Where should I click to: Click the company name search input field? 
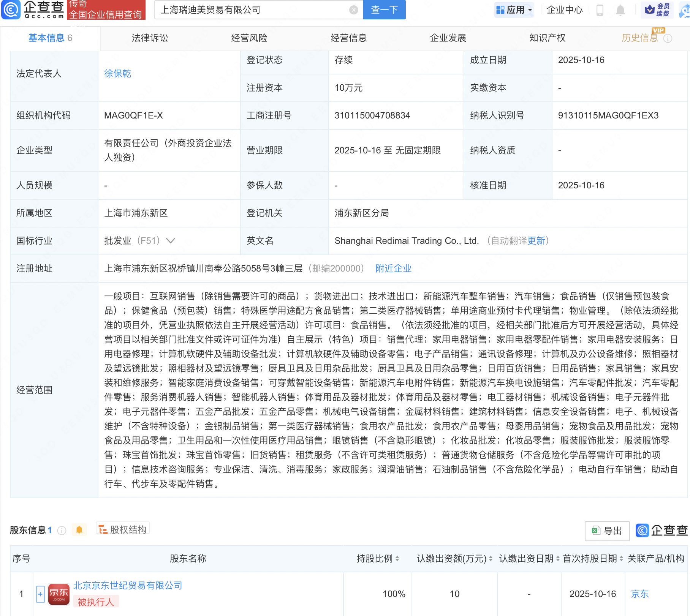251,10
